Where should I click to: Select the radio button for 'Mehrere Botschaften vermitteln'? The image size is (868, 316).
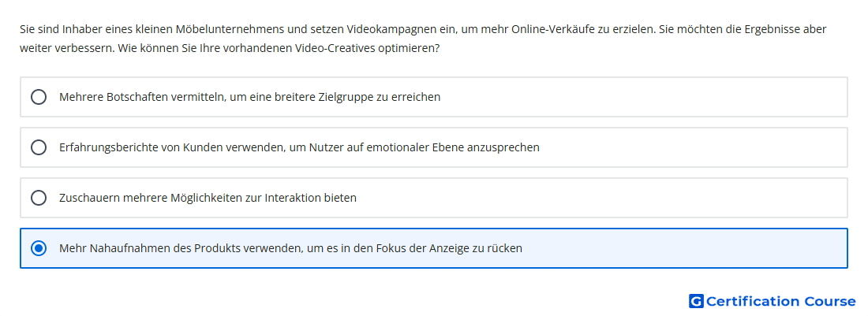pyautogui.click(x=39, y=97)
